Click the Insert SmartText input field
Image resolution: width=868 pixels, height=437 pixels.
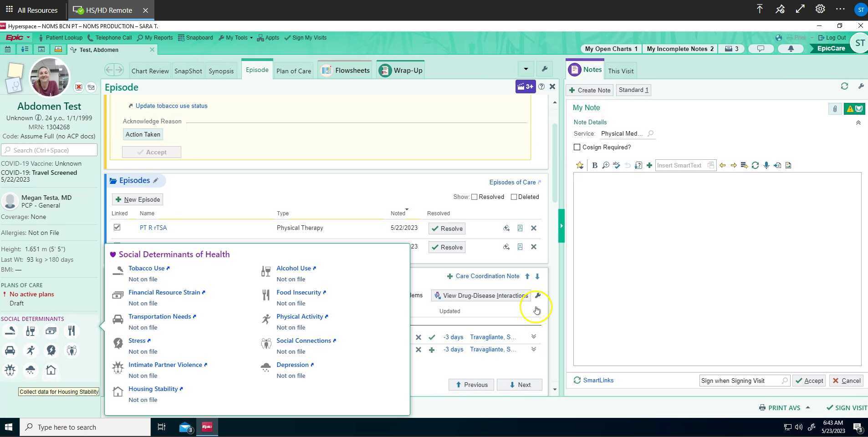[680, 166]
